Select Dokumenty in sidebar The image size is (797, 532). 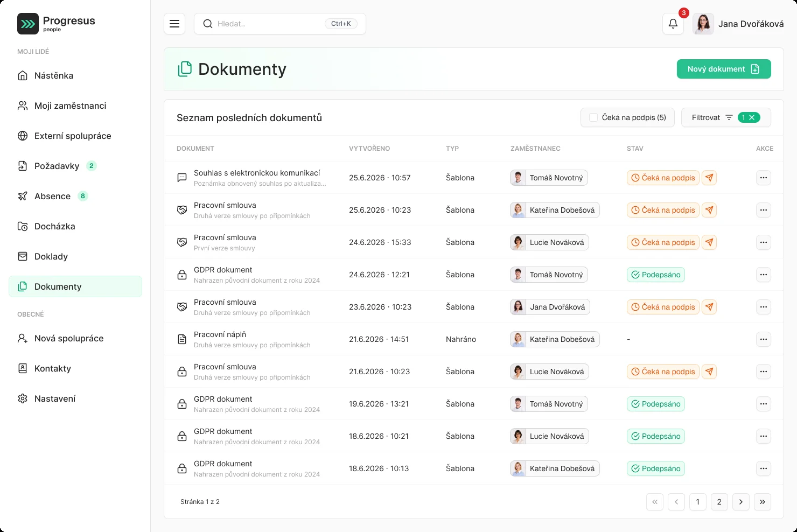point(75,286)
